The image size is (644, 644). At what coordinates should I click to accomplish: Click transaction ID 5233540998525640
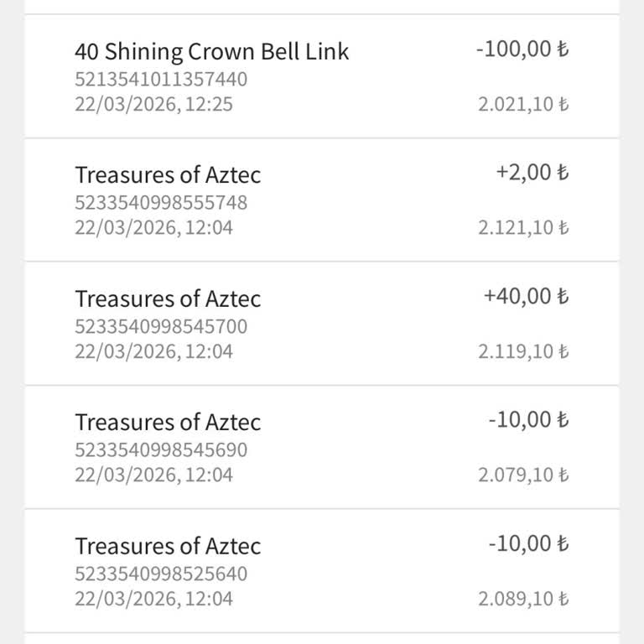(161, 574)
